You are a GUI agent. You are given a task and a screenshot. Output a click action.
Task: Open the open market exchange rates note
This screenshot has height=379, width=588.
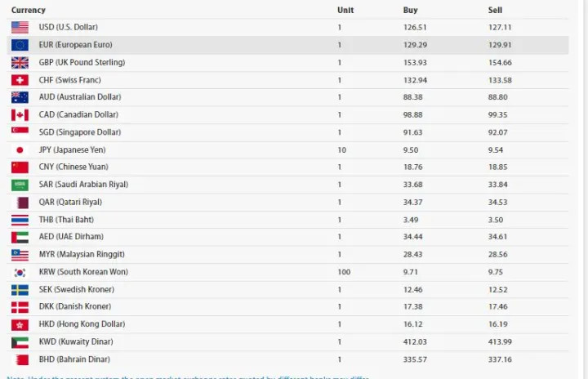click(x=189, y=377)
